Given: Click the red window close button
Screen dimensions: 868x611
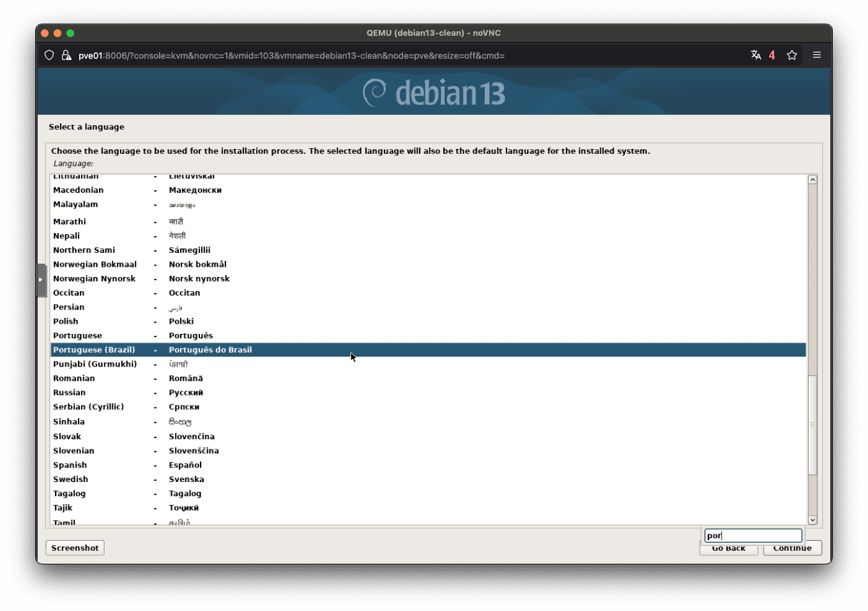Looking at the screenshot, I should coord(45,33).
